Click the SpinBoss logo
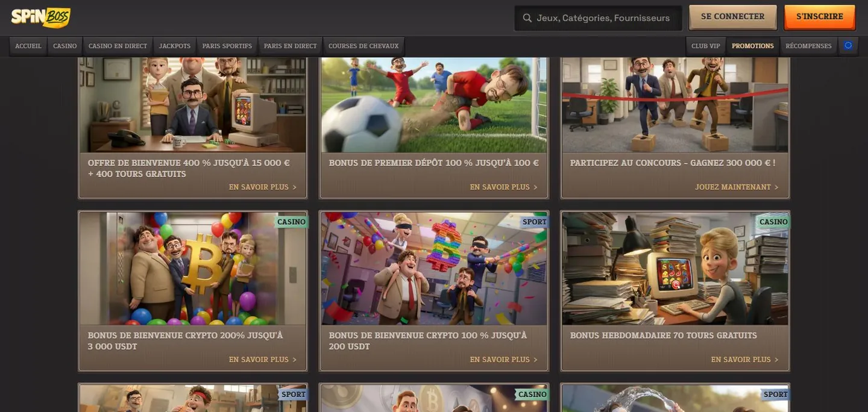 (x=40, y=17)
